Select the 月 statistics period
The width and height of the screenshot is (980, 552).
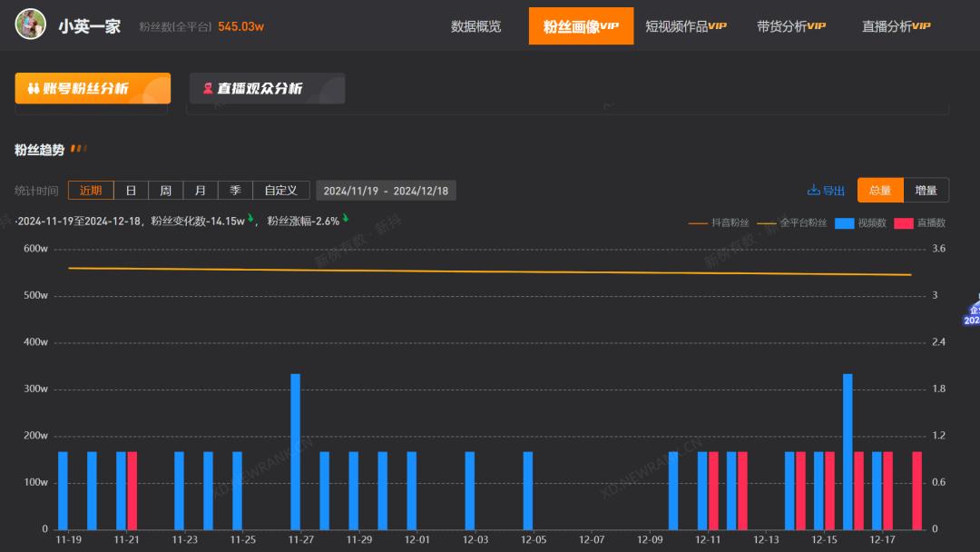pyautogui.click(x=200, y=191)
